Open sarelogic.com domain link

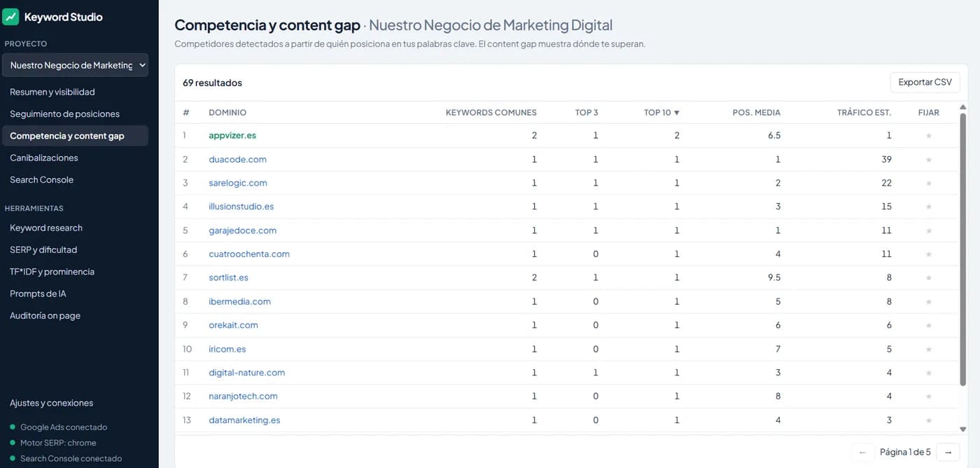[x=238, y=184]
